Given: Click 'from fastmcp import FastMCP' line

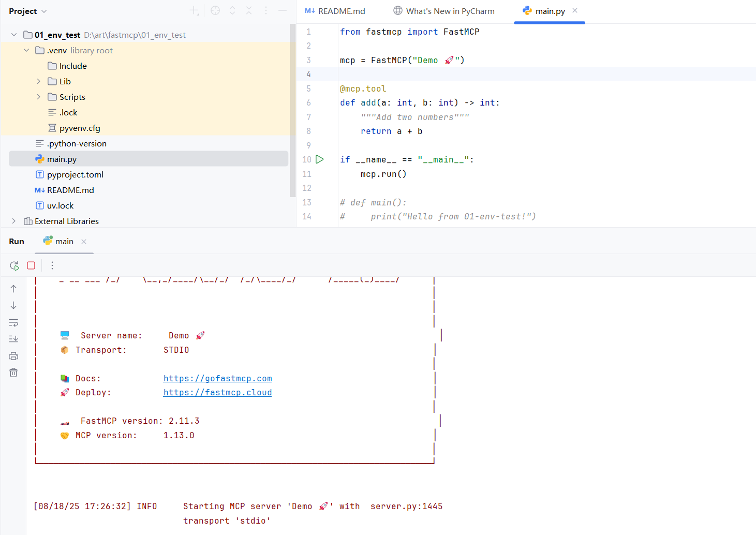Looking at the screenshot, I should click(x=409, y=32).
